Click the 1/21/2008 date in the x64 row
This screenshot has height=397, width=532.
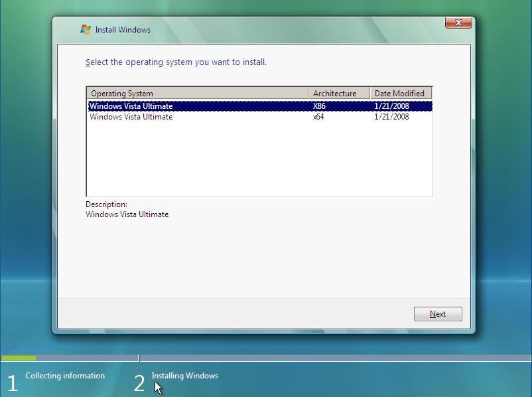point(391,117)
